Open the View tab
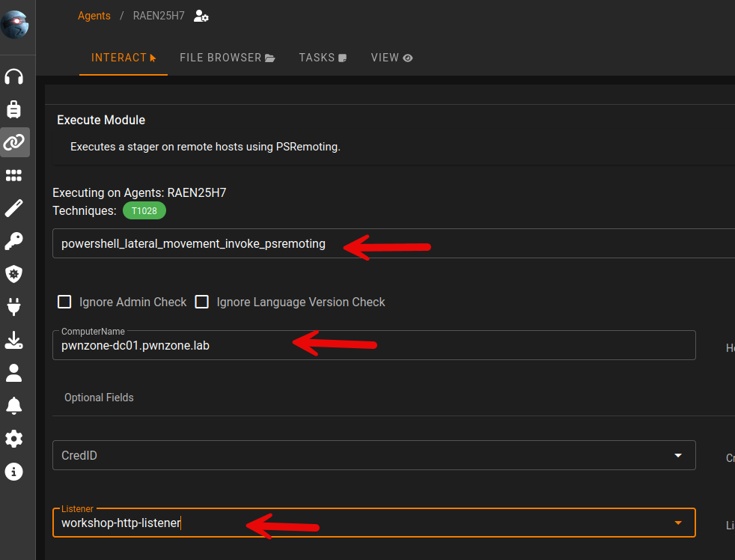The image size is (735, 560). coord(391,58)
